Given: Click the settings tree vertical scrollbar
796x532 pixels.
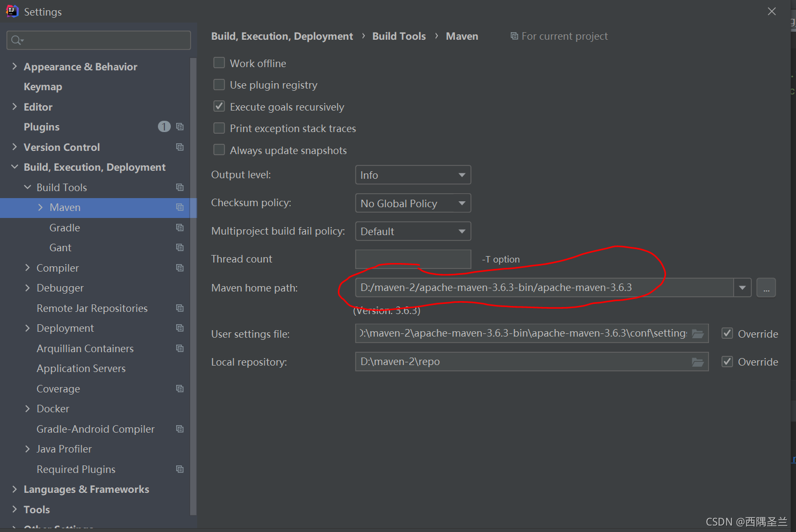Looking at the screenshot, I should [x=193, y=287].
